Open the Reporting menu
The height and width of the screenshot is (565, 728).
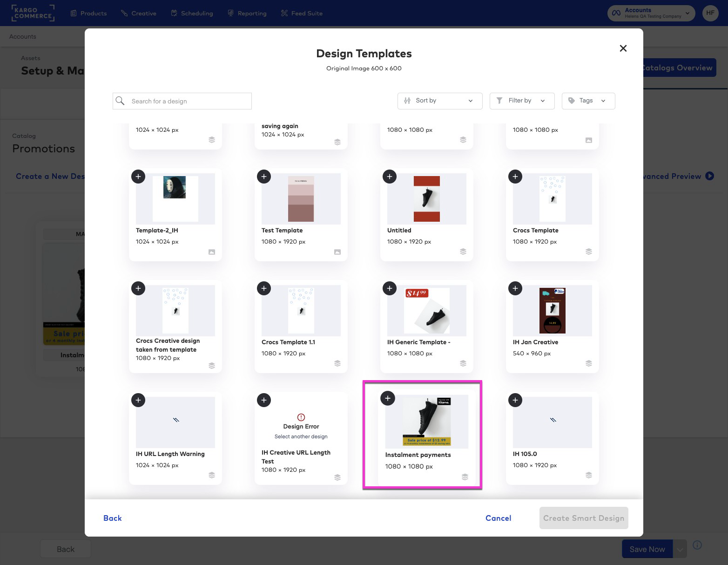pyautogui.click(x=247, y=13)
